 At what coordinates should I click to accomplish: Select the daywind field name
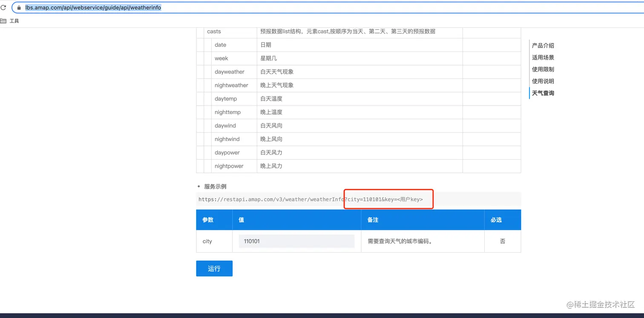coord(225,126)
